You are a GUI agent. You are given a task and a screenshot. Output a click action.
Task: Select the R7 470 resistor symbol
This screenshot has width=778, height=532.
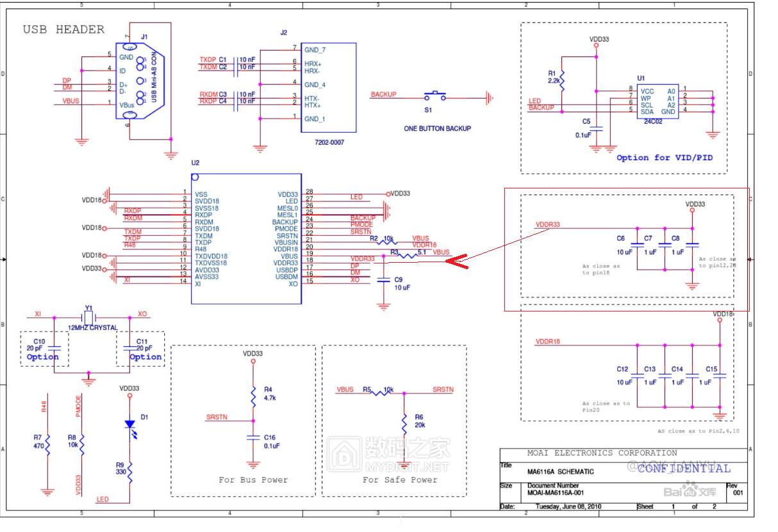[x=47, y=445]
